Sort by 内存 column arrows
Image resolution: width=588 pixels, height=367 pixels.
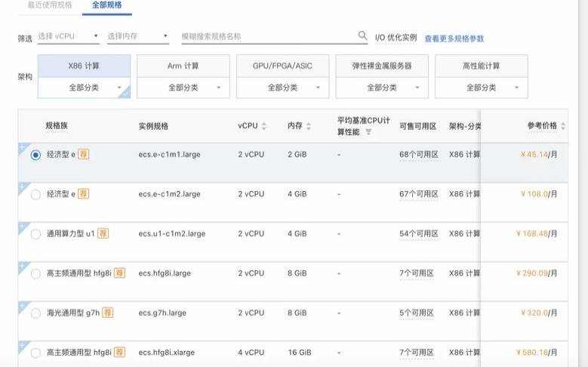point(309,126)
